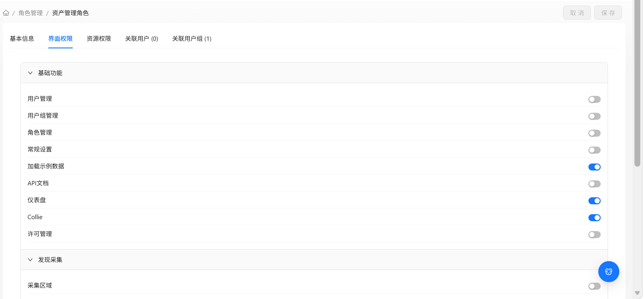Enable the 许可管理 switch
This screenshot has width=644, height=299.
[x=594, y=235]
